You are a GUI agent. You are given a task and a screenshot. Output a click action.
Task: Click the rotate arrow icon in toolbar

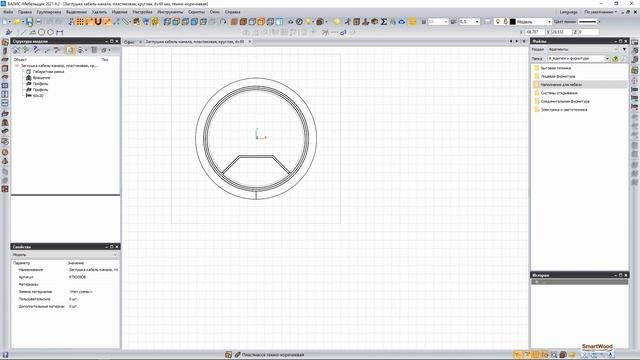(x=223, y=22)
